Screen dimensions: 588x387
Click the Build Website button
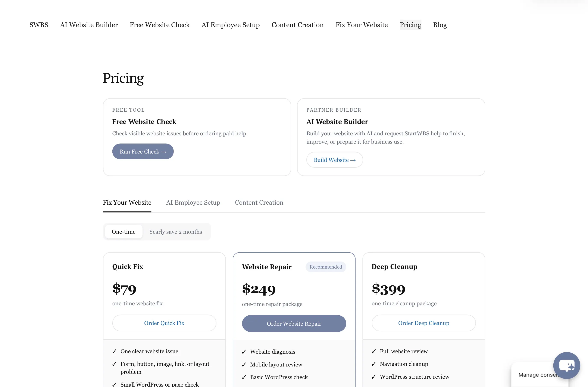(x=335, y=160)
